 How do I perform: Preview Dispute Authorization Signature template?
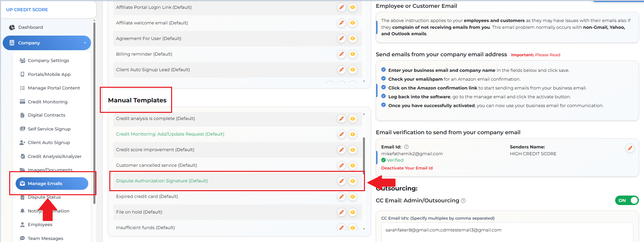(353, 181)
